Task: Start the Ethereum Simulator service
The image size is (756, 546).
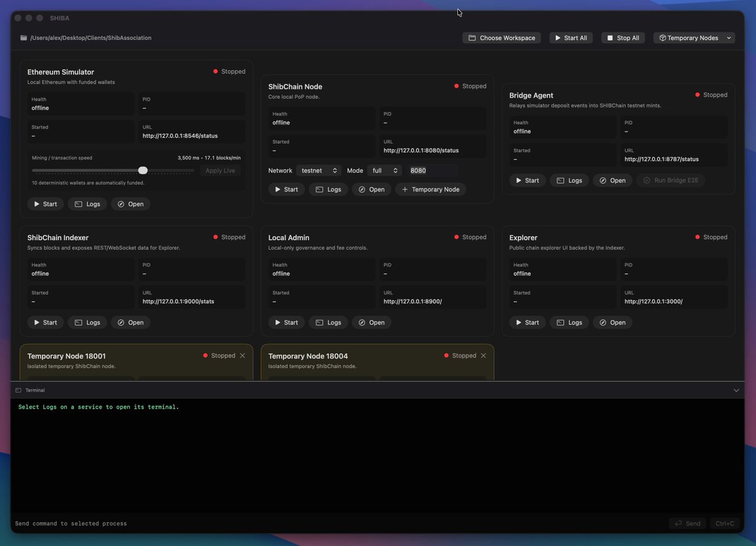Action: (x=45, y=204)
